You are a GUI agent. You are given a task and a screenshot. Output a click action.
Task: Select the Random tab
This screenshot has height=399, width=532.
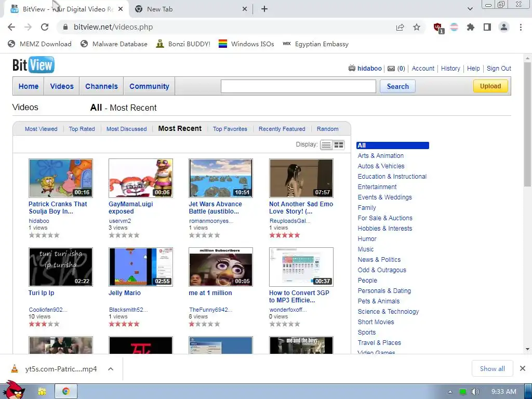[x=327, y=129]
